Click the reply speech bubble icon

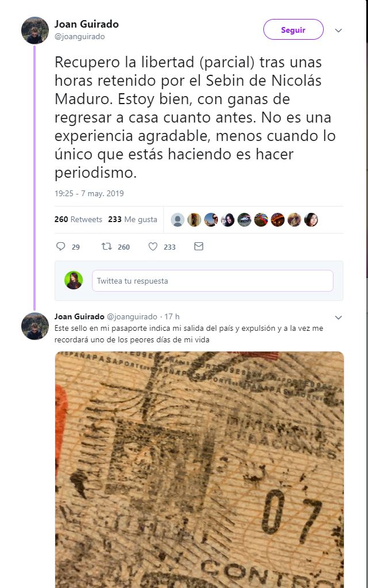pyautogui.click(x=60, y=246)
